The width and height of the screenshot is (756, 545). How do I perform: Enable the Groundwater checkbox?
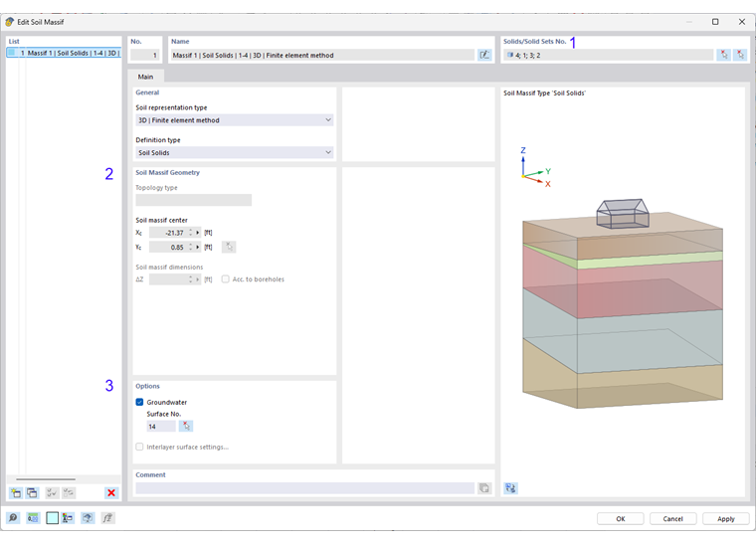[x=139, y=402]
